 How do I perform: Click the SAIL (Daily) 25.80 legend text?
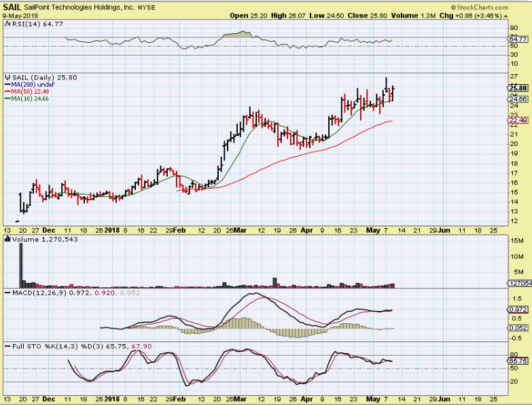[45, 77]
